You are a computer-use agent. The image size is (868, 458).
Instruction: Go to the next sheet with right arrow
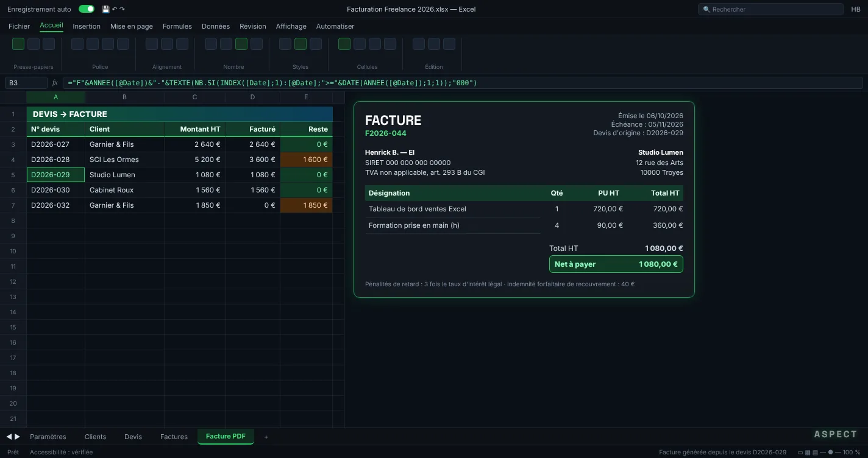(17, 437)
